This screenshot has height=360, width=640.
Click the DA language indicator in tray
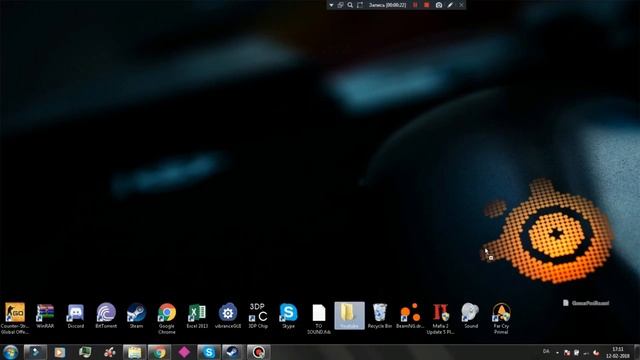click(x=546, y=351)
